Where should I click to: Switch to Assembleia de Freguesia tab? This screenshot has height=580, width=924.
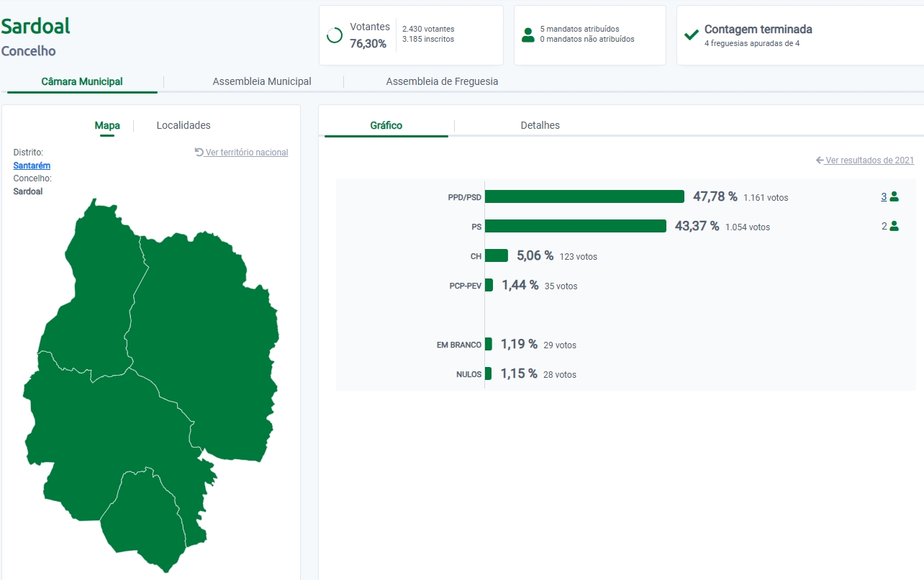[x=442, y=81]
